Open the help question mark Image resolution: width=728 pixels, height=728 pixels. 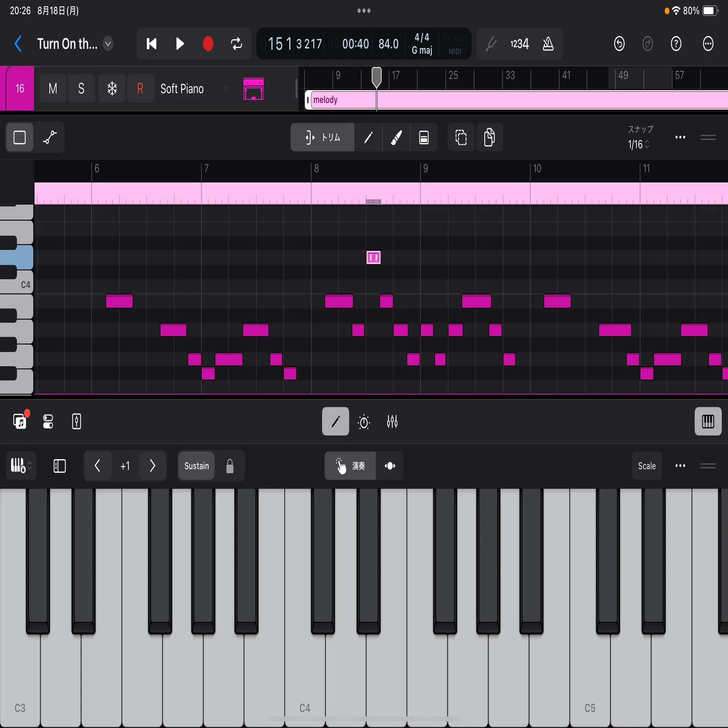(676, 44)
